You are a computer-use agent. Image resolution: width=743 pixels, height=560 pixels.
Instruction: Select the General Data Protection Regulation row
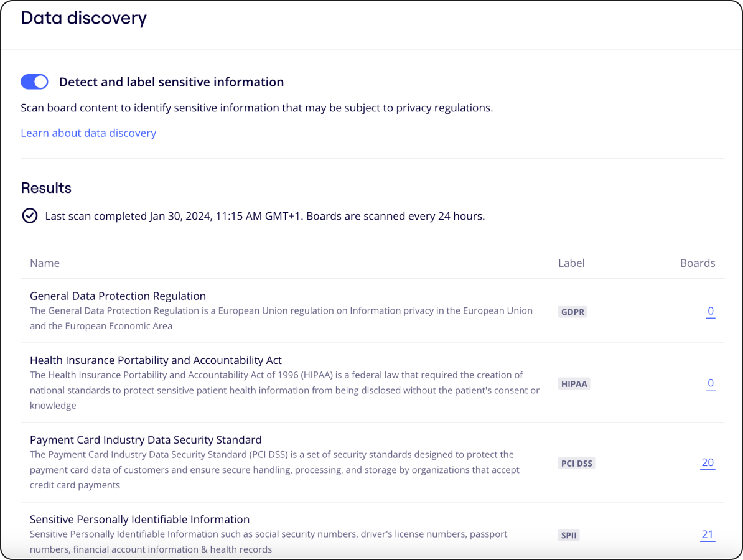pyautogui.click(x=118, y=296)
